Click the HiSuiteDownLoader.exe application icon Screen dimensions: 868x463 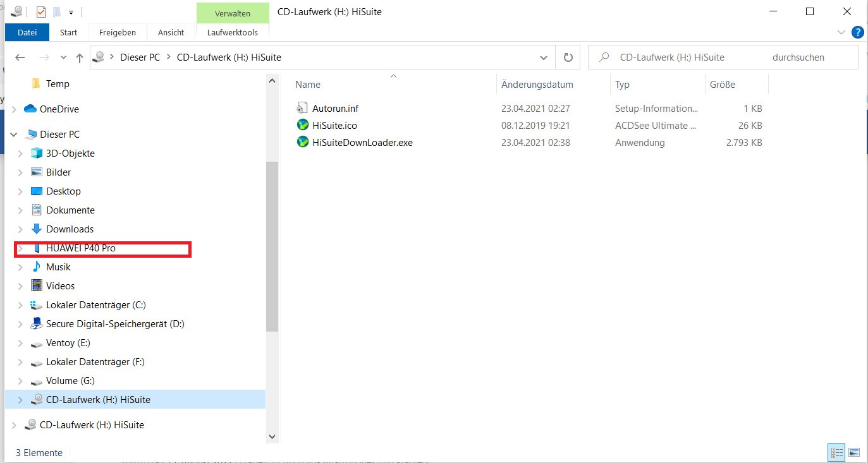pyautogui.click(x=302, y=142)
